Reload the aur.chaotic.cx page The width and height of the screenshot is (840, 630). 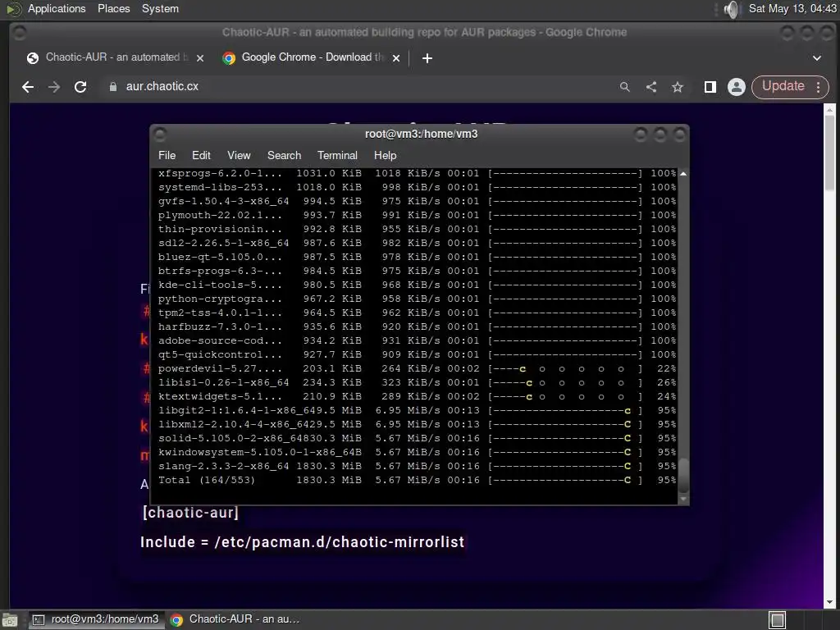[80, 87]
